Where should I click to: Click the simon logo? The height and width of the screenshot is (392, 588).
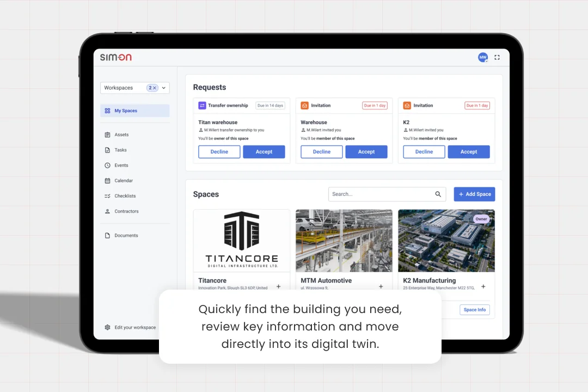[116, 57]
